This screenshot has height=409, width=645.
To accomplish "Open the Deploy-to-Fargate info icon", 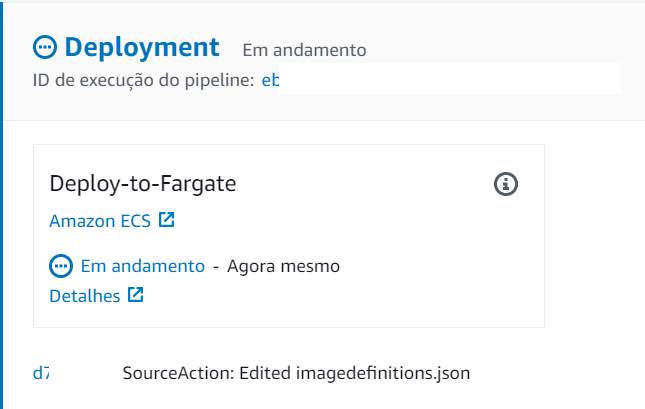I will pos(507,184).
